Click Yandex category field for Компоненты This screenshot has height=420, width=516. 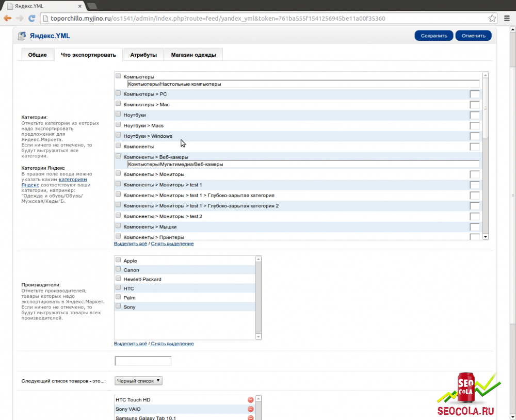coord(475,147)
